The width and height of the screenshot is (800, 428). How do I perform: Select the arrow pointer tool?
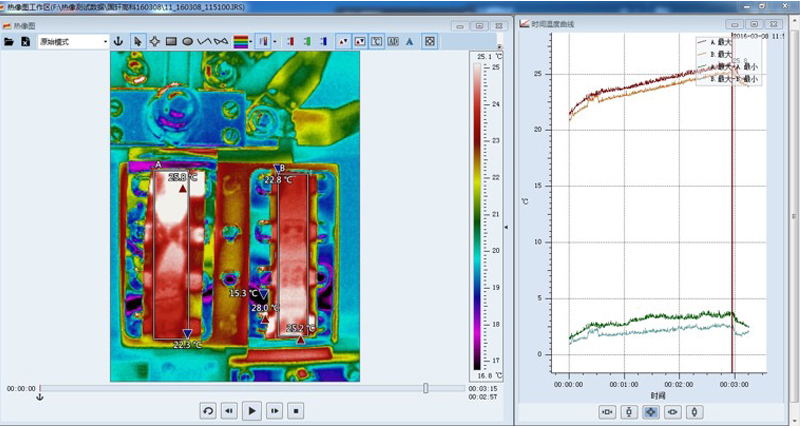pyautogui.click(x=139, y=42)
